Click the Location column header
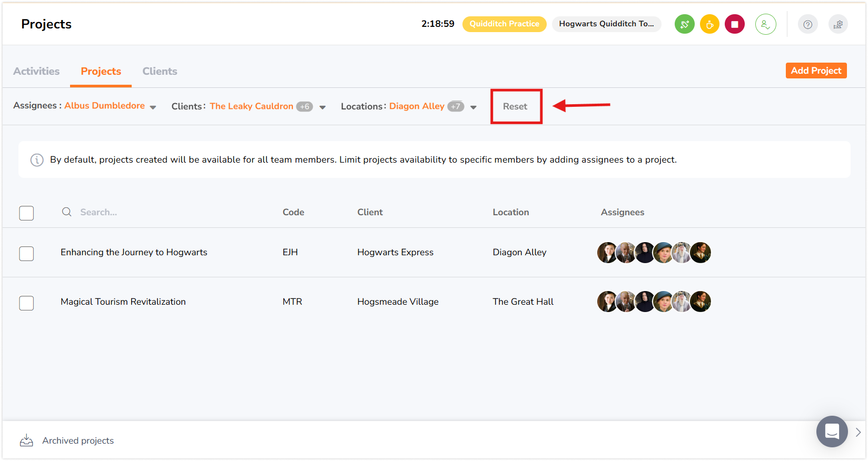This screenshot has width=868, height=461. click(x=511, y=212)
